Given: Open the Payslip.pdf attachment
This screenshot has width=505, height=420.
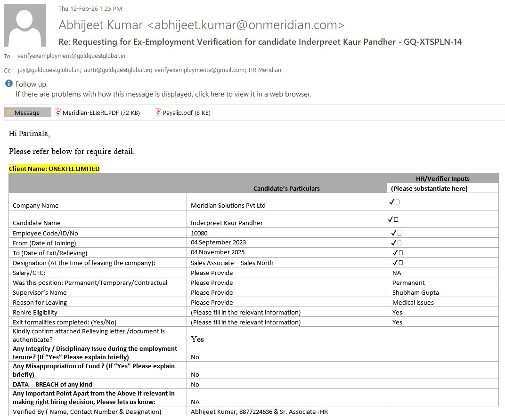Looking at the screenshot, I should pos(186,113).
